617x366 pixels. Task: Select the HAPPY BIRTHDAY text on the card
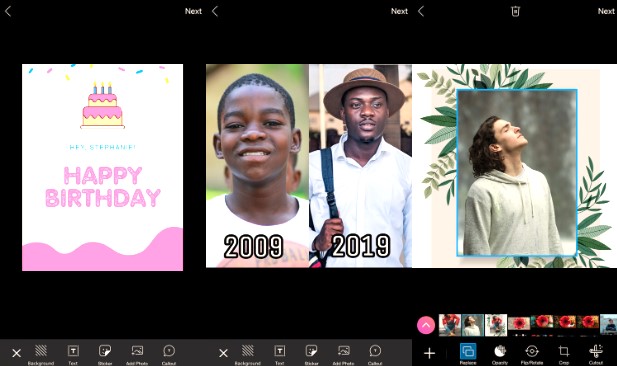click(103, 187)
